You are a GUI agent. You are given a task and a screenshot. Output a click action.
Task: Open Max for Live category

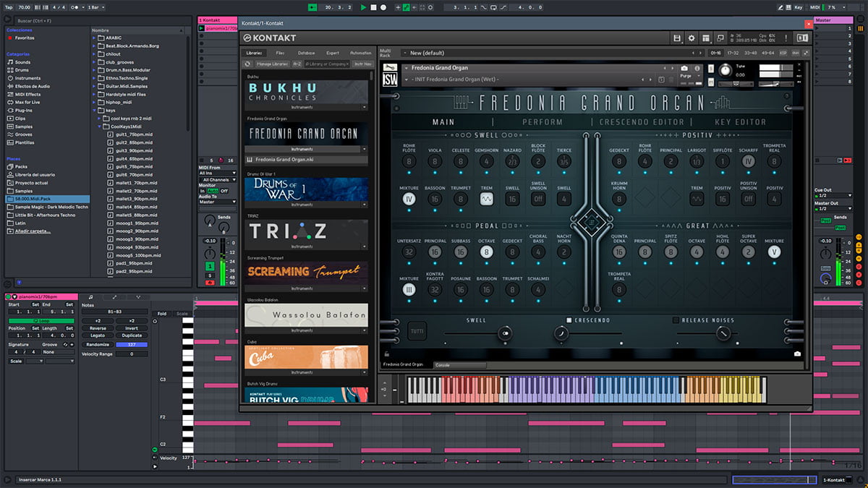(x=27, y=102)
